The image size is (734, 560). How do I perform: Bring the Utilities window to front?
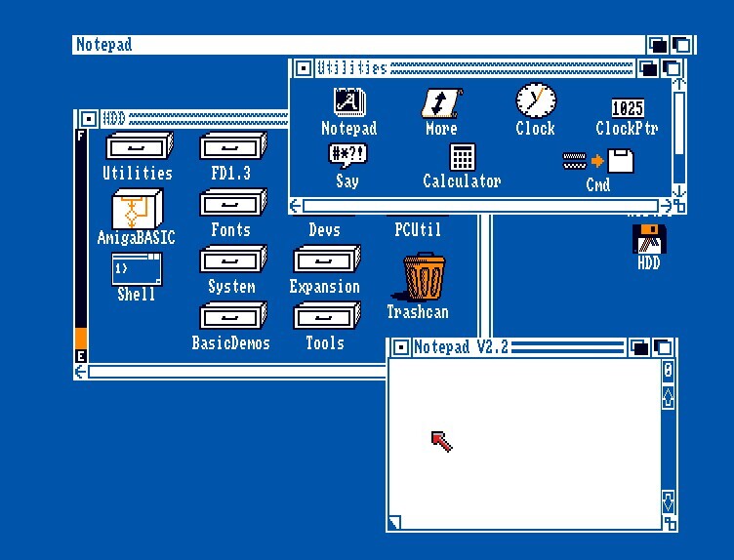(x=673, y=68)
